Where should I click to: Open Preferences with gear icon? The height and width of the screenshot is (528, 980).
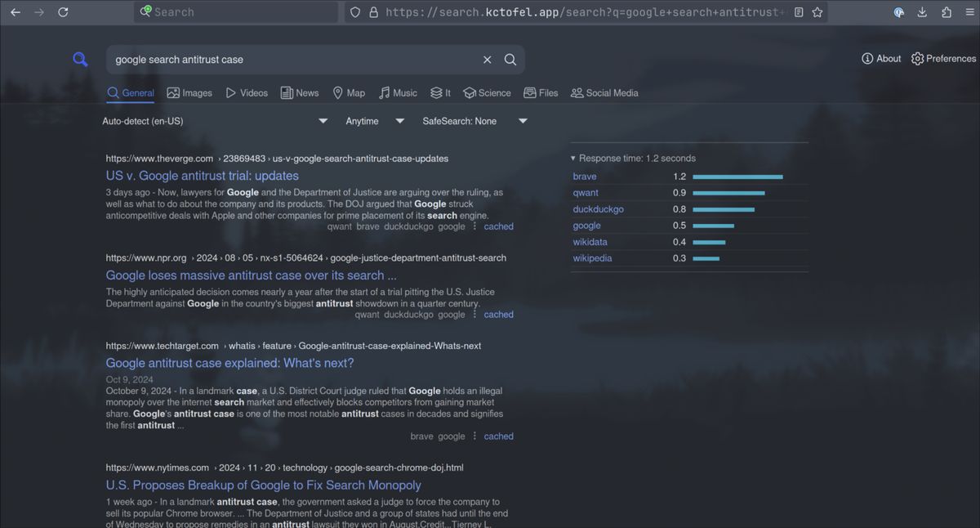point(943,59)
